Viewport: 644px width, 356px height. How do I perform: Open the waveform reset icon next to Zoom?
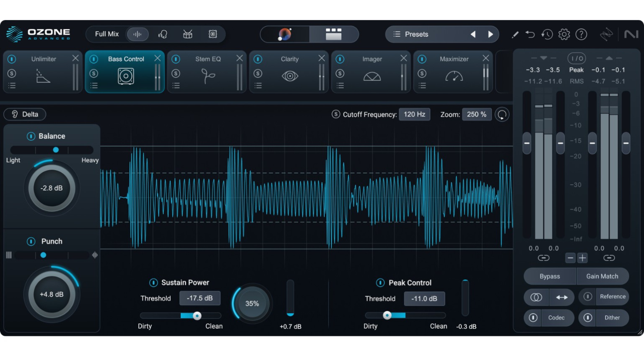pyautogui.click(x=502, y=114)
